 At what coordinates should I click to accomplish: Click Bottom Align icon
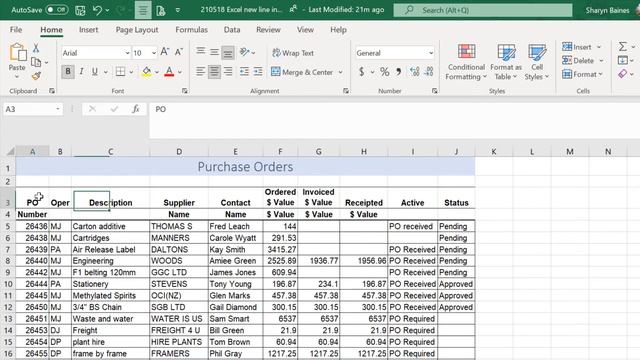pos(228,53)
